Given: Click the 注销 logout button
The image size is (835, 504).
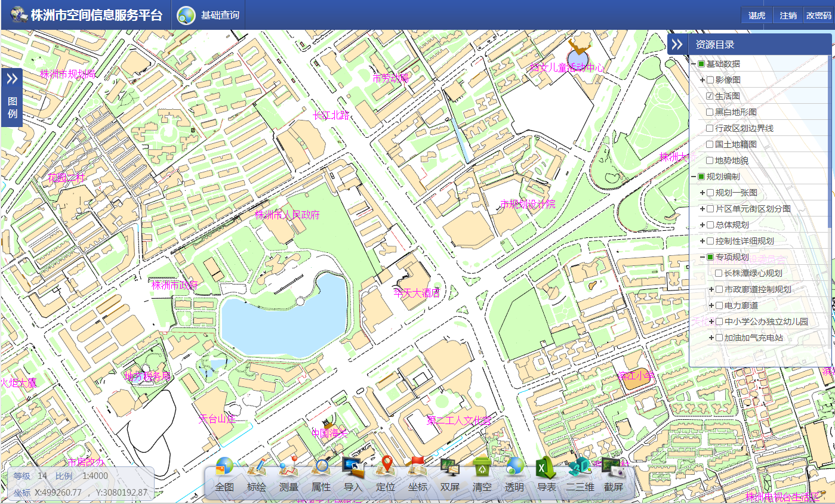Looking at the screenshot, I should click(x=788, y=16).
